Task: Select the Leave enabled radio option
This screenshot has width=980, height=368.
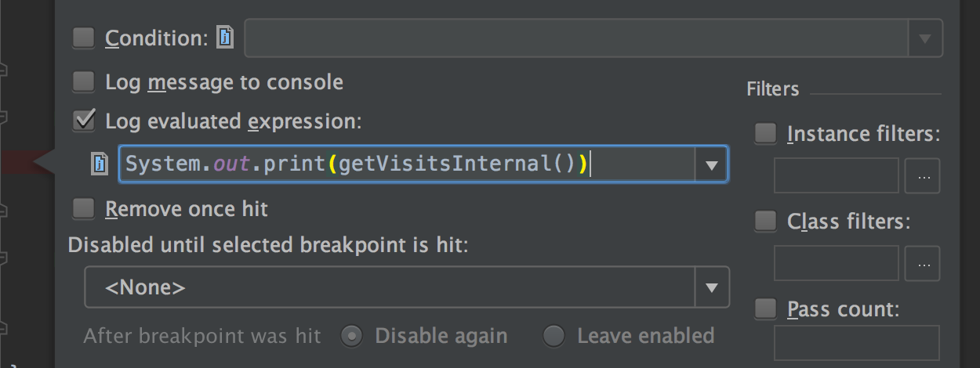Action: pyautogui.click(x=554, y=337)
